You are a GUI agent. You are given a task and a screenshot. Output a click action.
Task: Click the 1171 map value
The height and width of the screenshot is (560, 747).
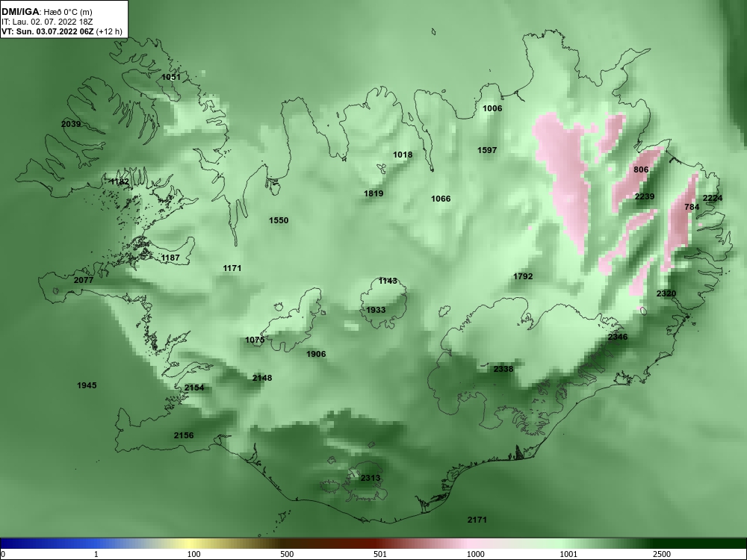pos(232,269)
